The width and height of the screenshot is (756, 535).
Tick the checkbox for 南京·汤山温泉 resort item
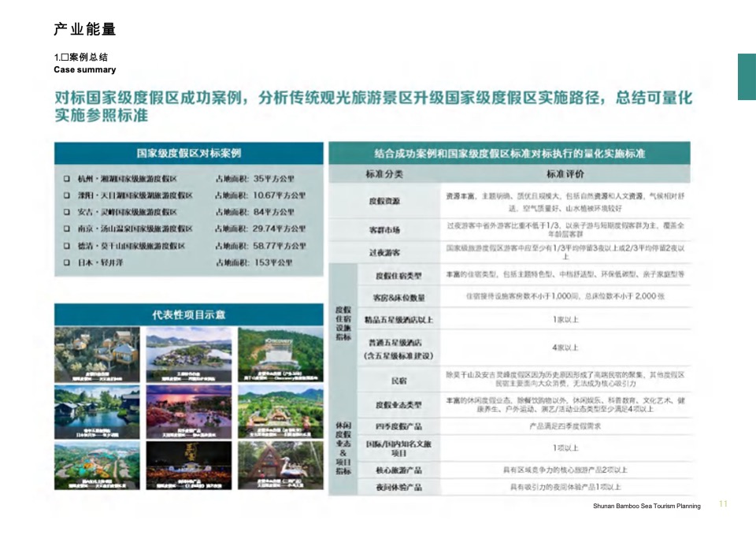[x=65, y=226]
